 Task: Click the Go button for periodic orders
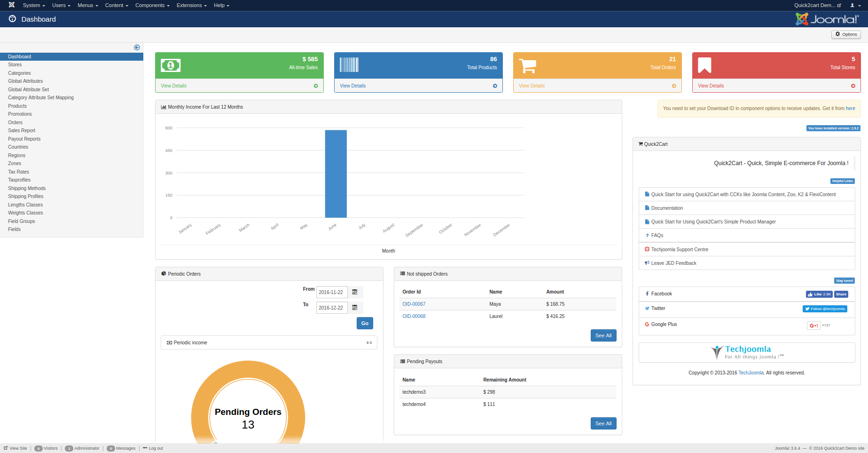[x=365, y=324]
